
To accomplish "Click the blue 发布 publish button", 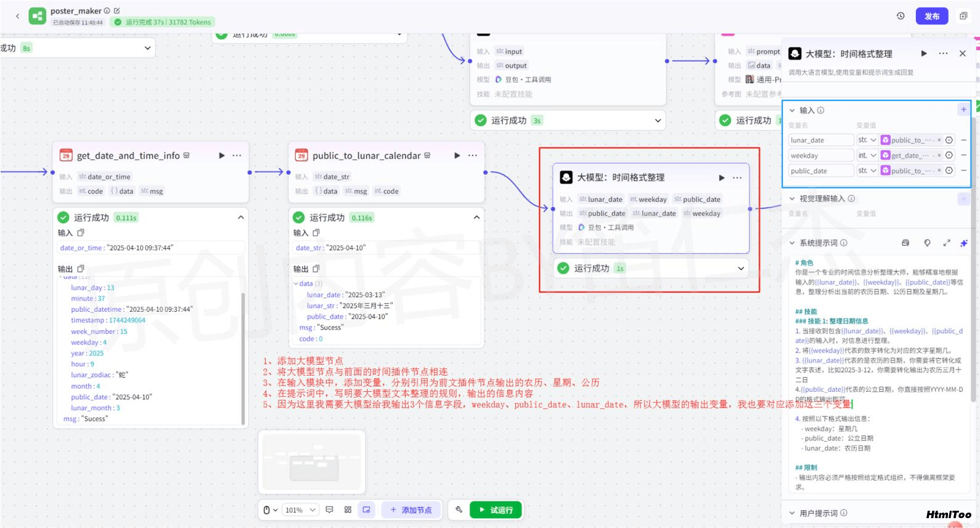I will tap(932, 16).
